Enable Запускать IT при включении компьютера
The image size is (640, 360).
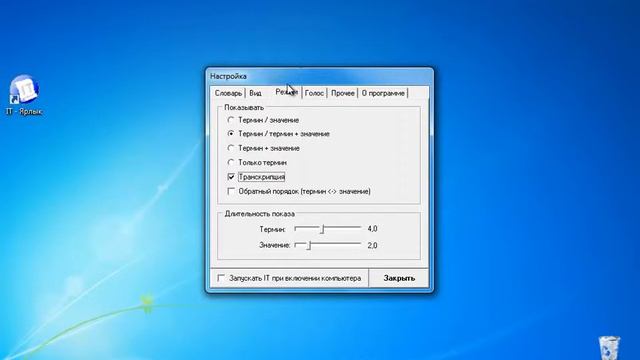tap(221, 278)
